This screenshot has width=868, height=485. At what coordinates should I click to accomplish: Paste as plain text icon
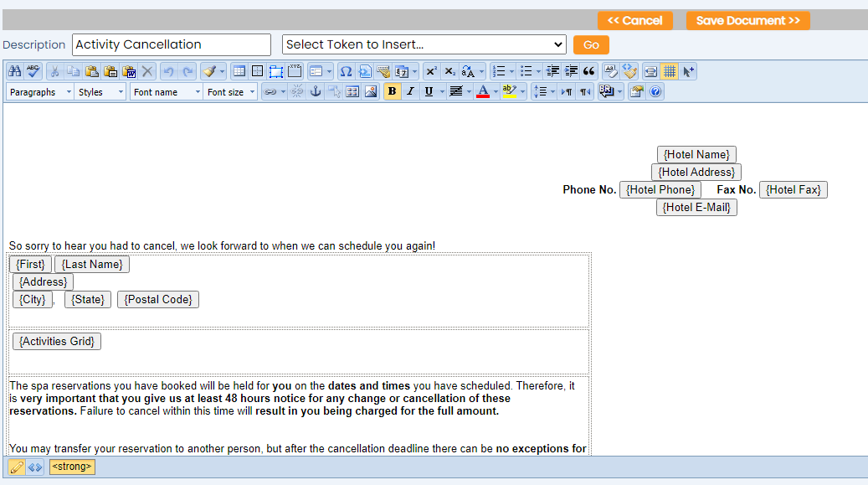[110, 71]
